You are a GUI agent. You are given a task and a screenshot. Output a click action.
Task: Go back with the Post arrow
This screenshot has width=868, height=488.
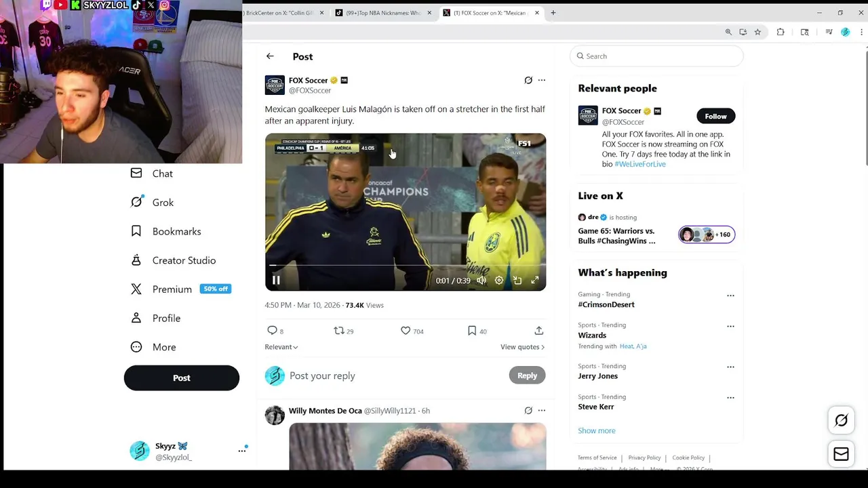pos(270,56)
